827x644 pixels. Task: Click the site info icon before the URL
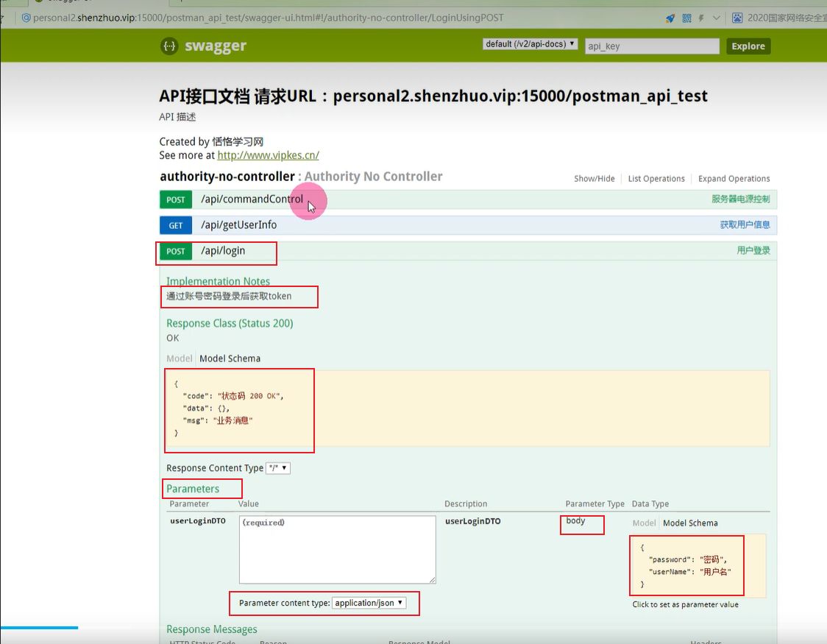26,18
